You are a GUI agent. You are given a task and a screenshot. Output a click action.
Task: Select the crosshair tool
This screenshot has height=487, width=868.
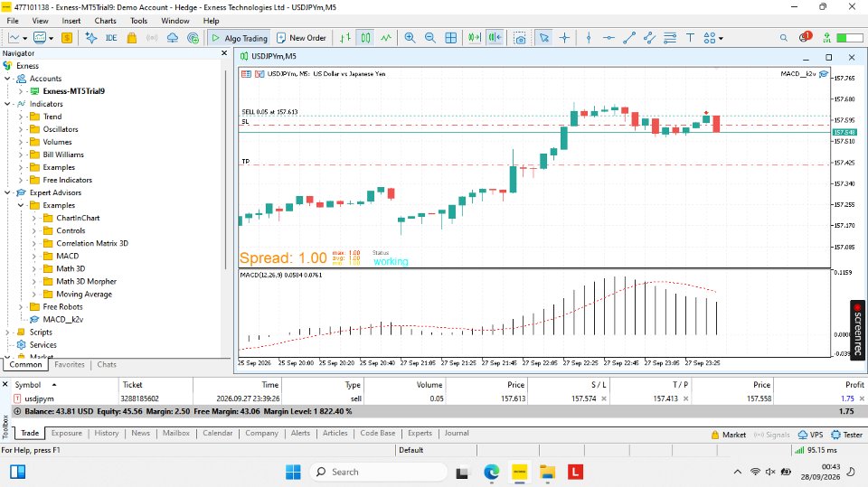tap(564, 38)
